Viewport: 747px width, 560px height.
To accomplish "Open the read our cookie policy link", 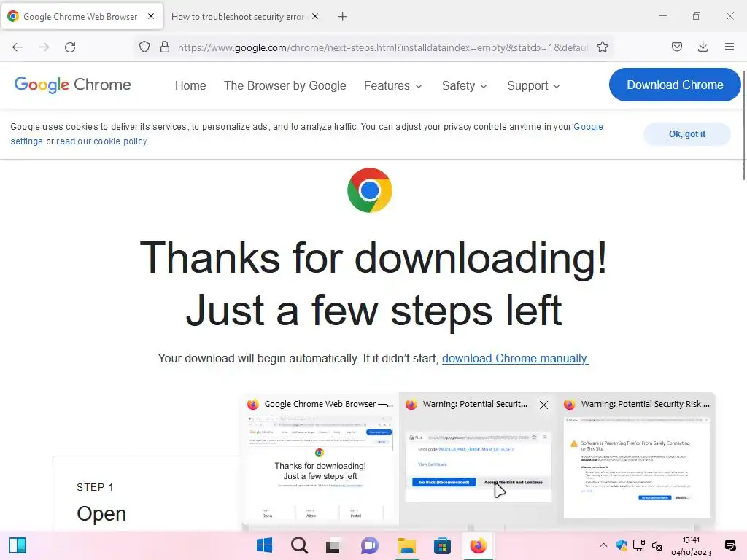I will click(102, 141).
